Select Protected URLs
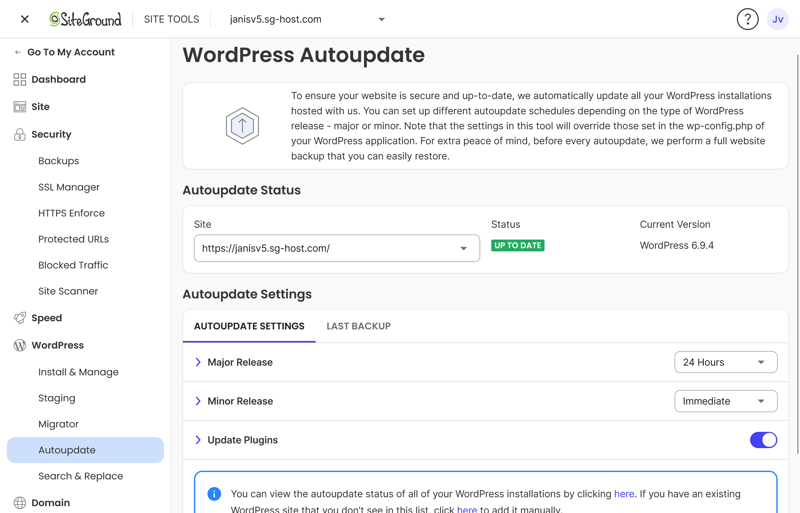The height and width of the screenshot is (513, 800). (x=73, y=239)
